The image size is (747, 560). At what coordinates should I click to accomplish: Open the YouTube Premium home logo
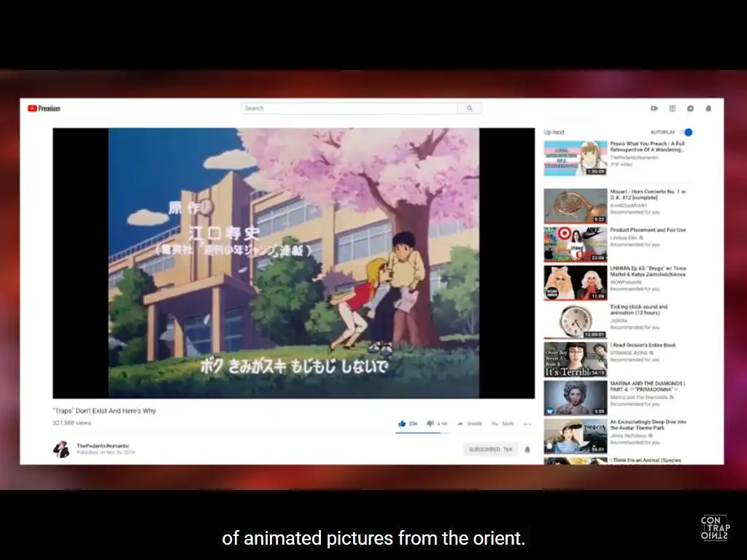44,109
